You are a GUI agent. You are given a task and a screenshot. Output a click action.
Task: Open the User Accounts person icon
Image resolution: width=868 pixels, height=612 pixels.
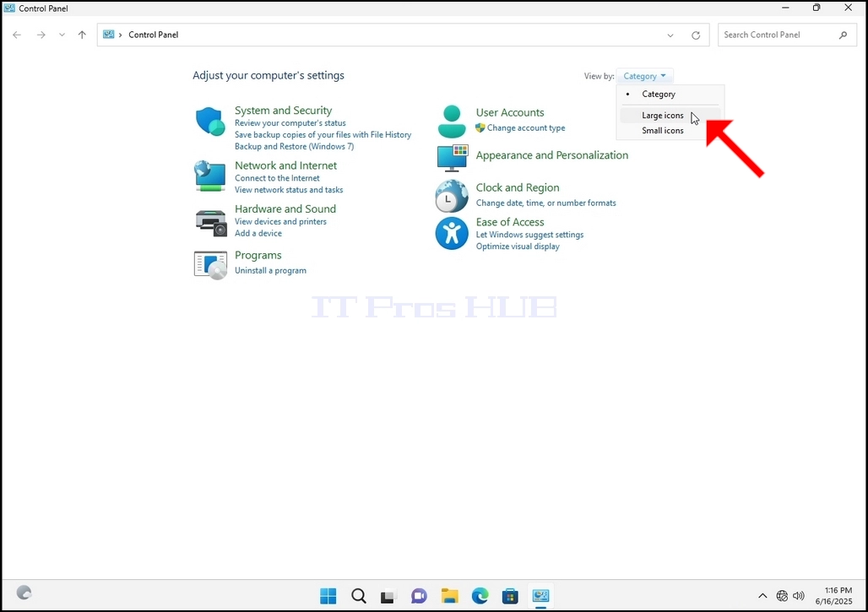452,122
